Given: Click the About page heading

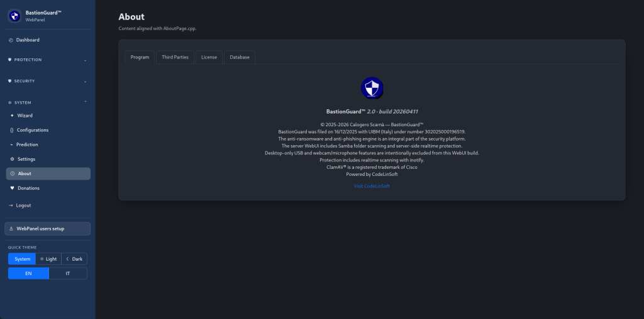Looking at the screenshot, I should tap(131, 17).
